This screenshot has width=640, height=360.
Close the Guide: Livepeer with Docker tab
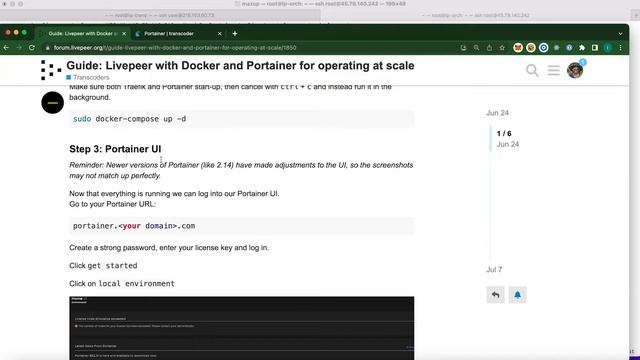[124, 33]
